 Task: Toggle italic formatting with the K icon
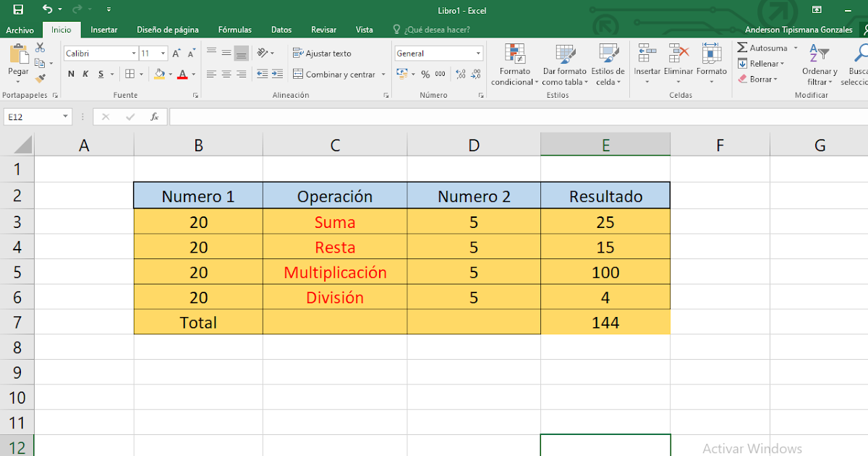coord(85,74)
